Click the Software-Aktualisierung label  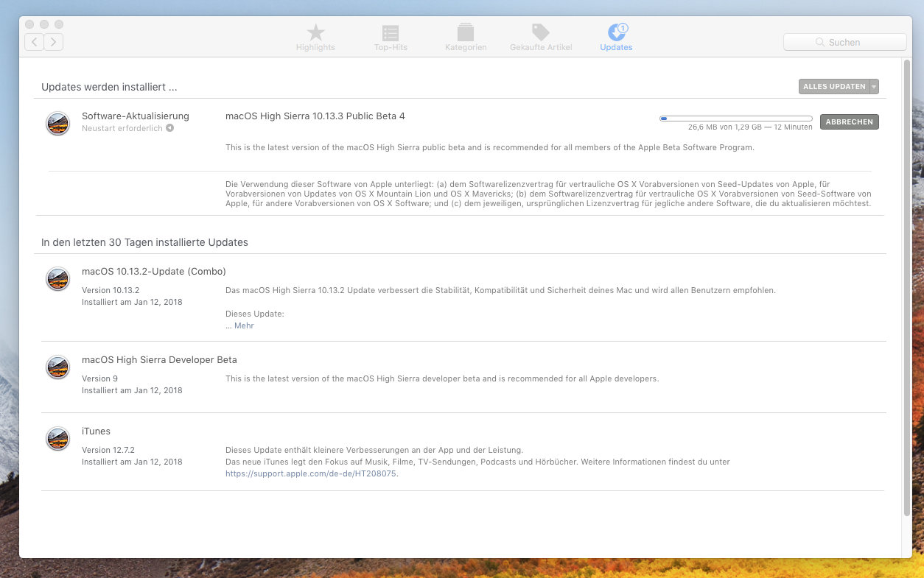point(136,116)
